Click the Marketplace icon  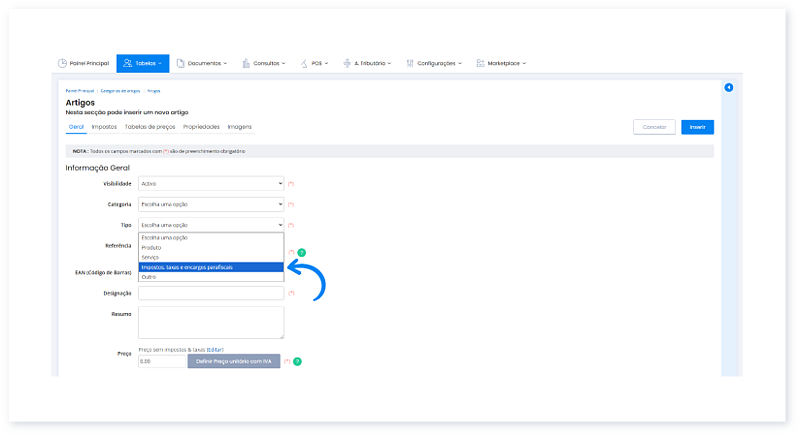coord(481,63)
